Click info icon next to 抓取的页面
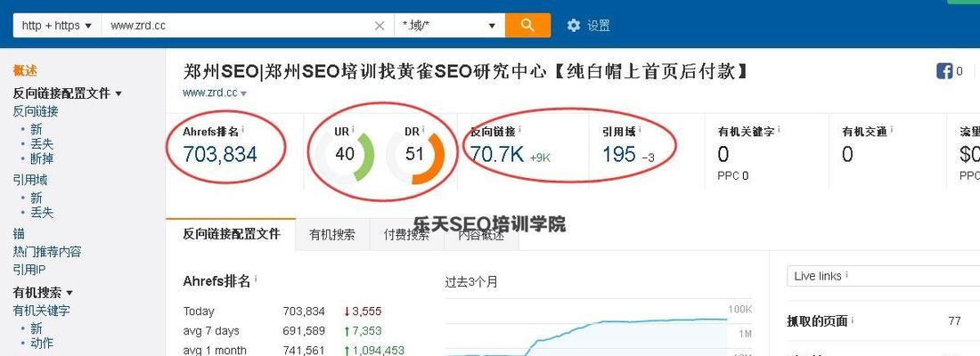The image size is (980, 356). (x=853, y=320)
